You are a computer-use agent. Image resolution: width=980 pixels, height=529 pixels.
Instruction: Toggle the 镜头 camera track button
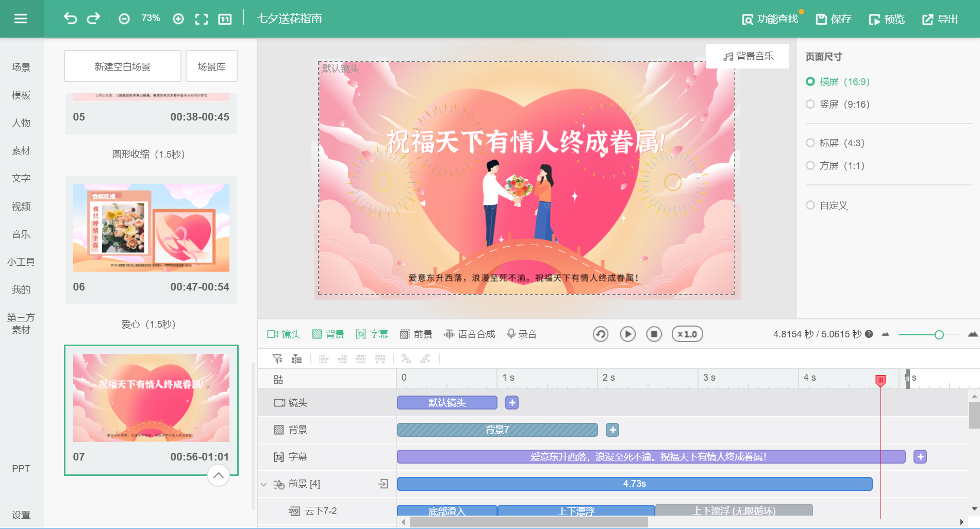(x=284, y=334)
